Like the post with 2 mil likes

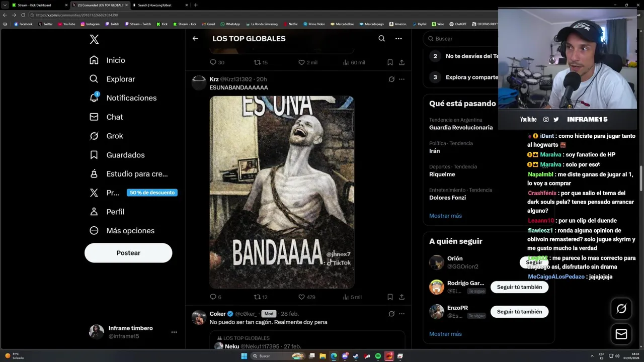coord(301,62)
